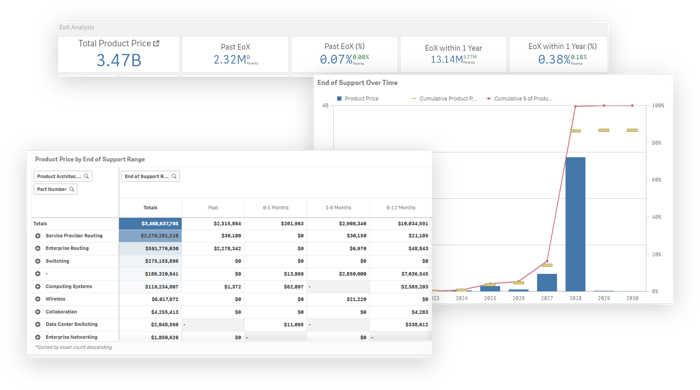Expand the Collaboration row
700x390 pixels.
tap(38, 312)
